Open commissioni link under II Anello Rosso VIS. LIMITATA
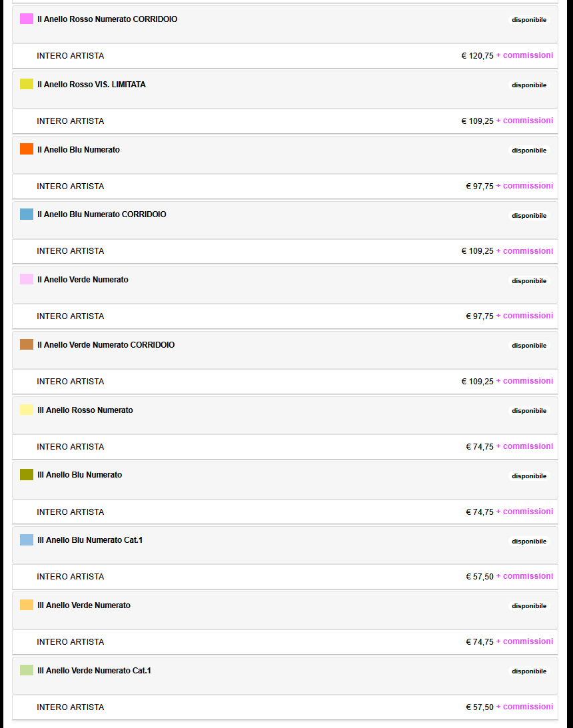Screen dimensions: 573x728 [525, 121]
